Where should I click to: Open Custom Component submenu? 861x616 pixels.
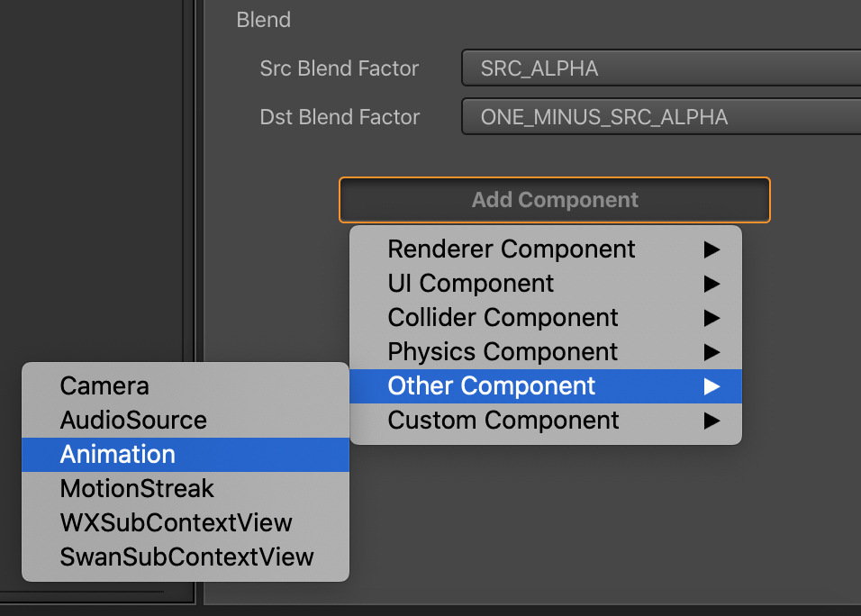click(x=546, y=421)
